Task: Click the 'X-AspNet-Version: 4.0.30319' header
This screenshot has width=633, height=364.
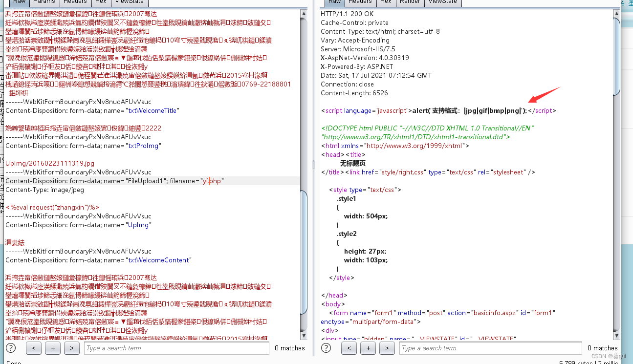Action: pos(365,58)
